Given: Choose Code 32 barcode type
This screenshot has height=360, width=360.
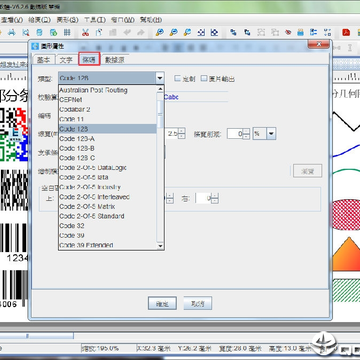Looking at the screenshot, I should tap(107, 226).
